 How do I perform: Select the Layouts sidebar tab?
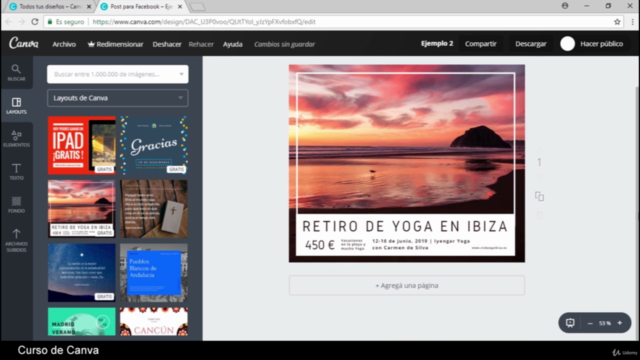pos(16,106)
